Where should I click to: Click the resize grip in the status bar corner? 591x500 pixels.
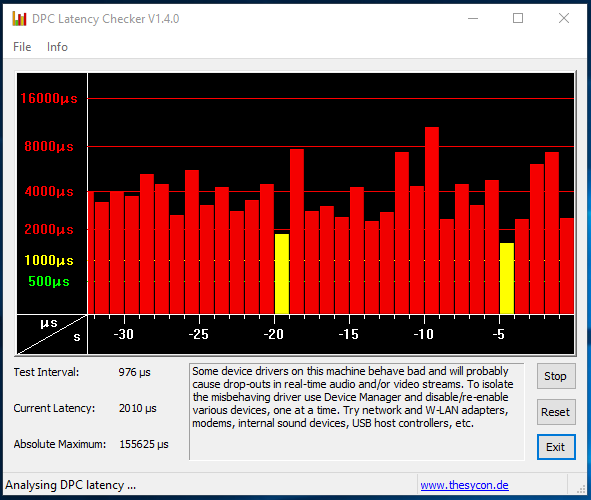pos(581,489)
